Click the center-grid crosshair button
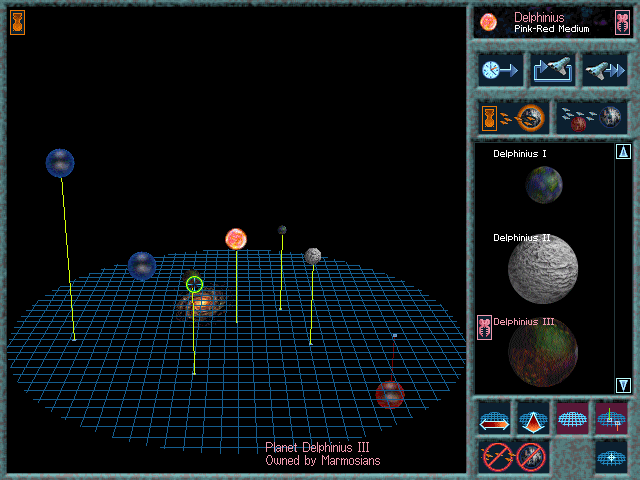 click(611, 457)
